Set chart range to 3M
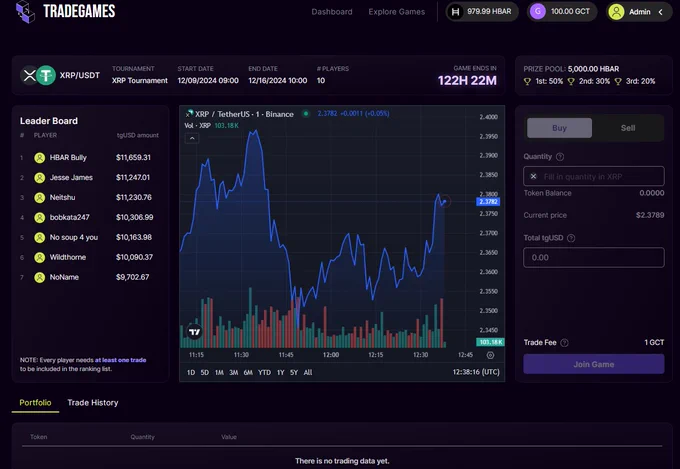 (x=233, y=372)
